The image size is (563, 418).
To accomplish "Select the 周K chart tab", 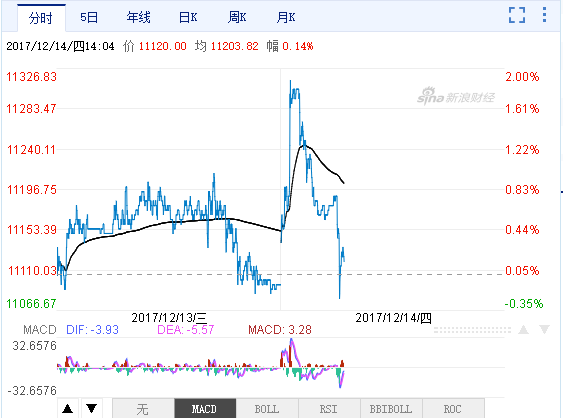I will (x=237, y=17).
